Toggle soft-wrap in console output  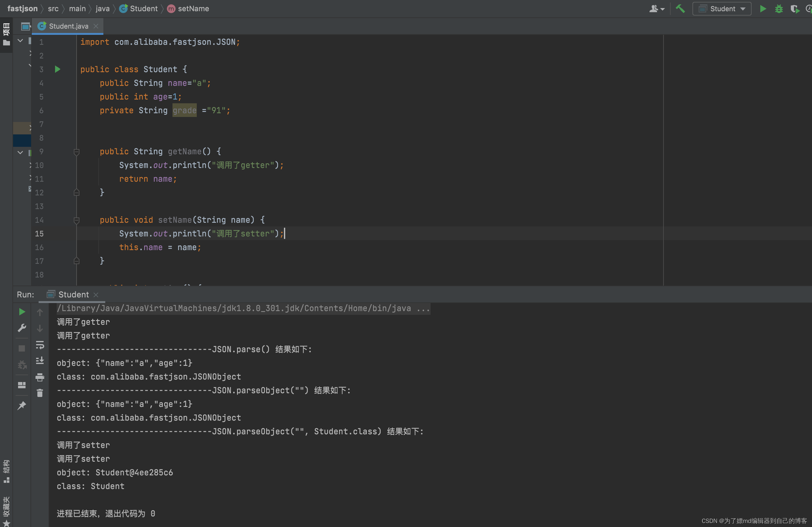coord(40,345)
